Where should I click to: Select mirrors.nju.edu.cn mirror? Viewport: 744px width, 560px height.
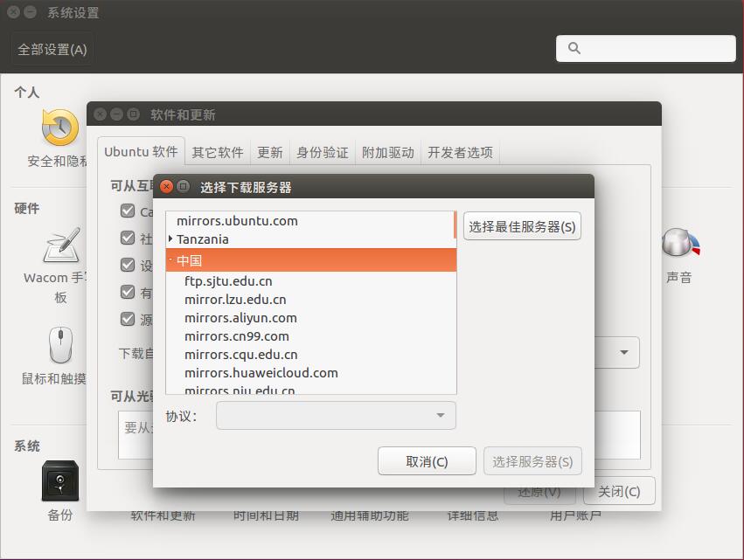(x=310, y=389)
